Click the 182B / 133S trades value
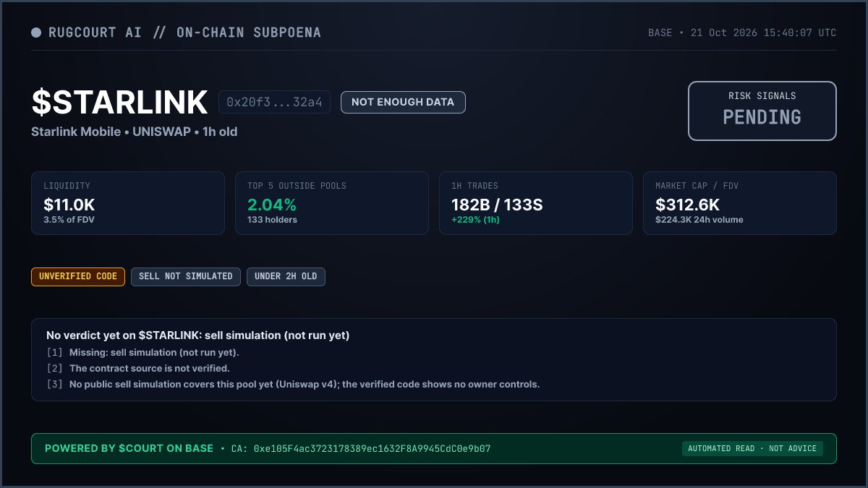868x488 pixels. click(x=497, y=205)
